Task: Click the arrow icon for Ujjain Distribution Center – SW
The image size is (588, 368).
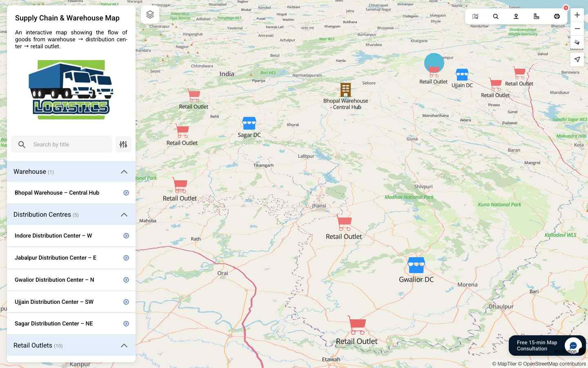Action: (126, 302)
